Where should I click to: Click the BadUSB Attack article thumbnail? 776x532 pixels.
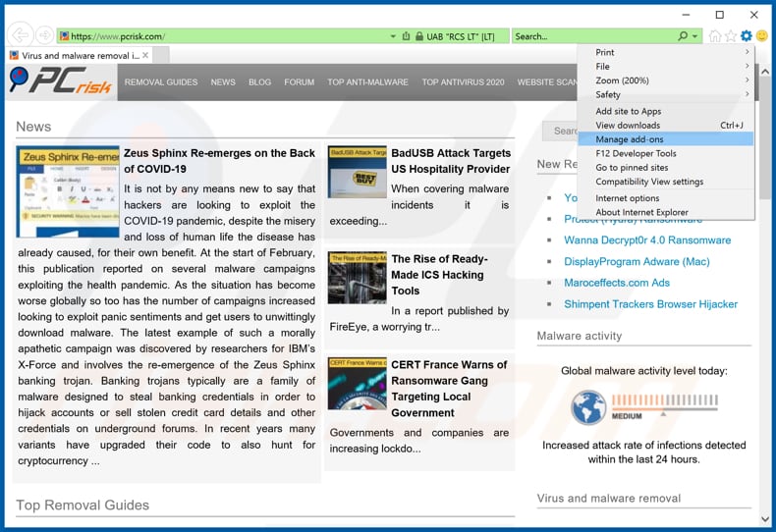tap(358, 172)
